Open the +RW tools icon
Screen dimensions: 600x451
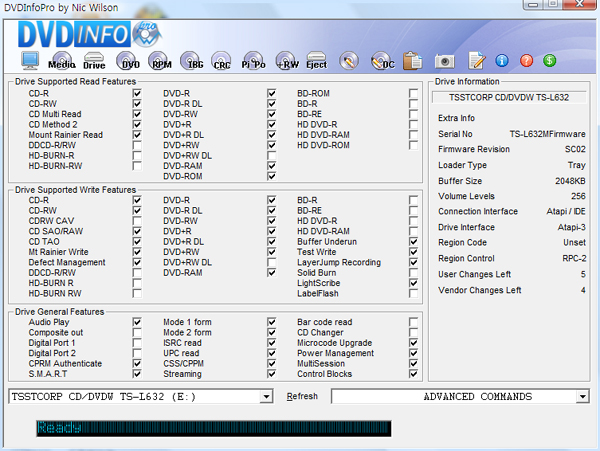pos(287,61)
